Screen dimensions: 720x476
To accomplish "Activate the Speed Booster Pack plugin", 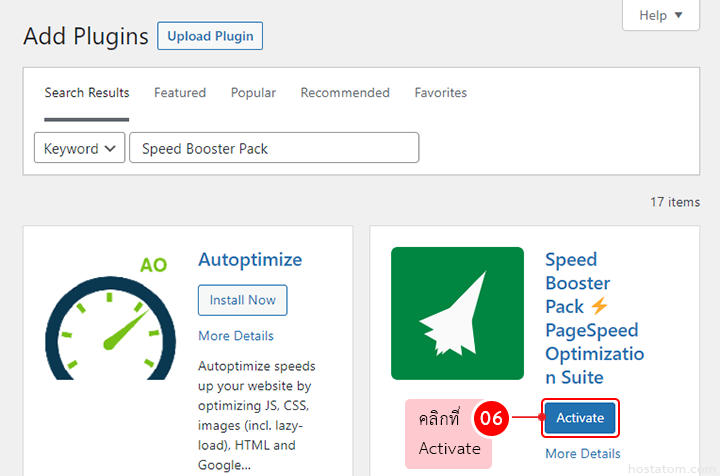I will tap(580, 418).
